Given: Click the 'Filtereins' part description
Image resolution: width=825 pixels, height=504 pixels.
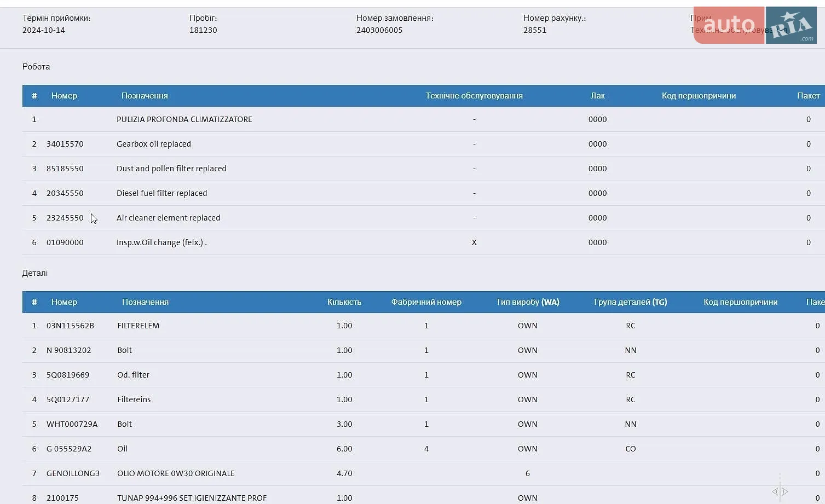Looking at the screenshot, I should tap(134, 399).
